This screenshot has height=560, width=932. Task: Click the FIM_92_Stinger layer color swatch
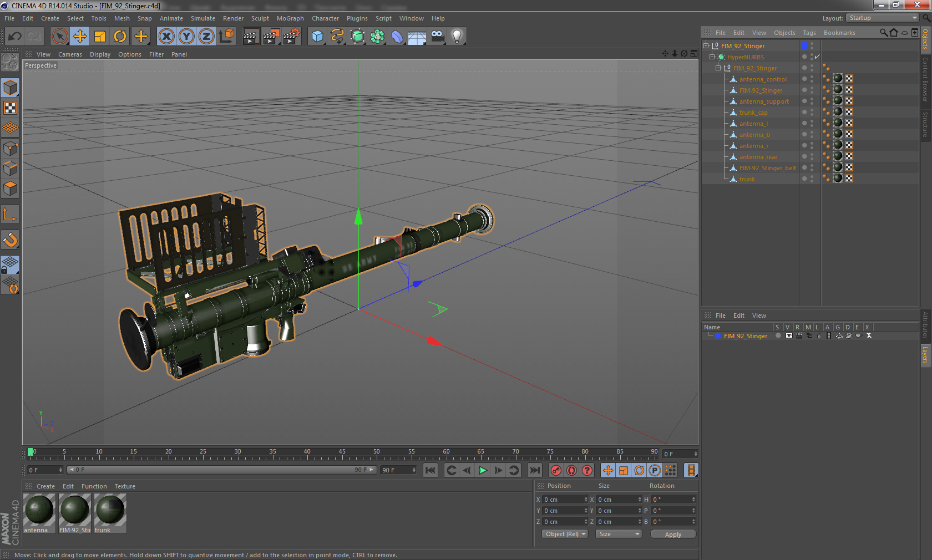click(718, 336)
